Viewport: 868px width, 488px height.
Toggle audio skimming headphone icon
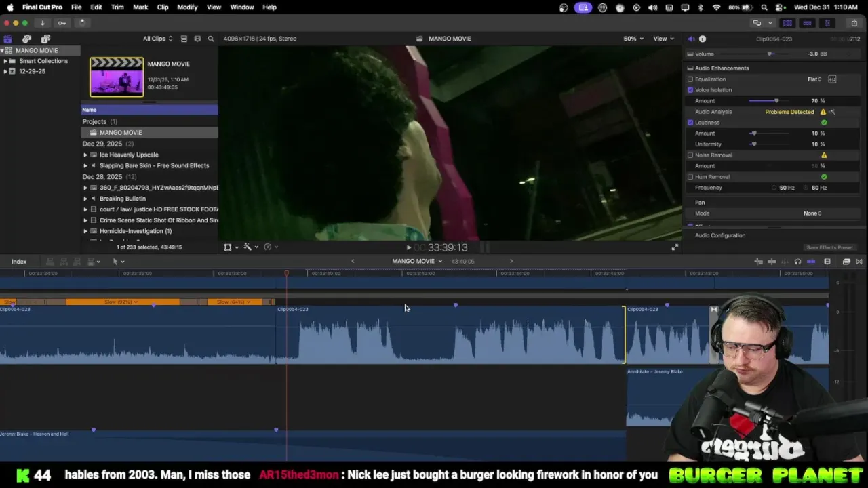797,262
